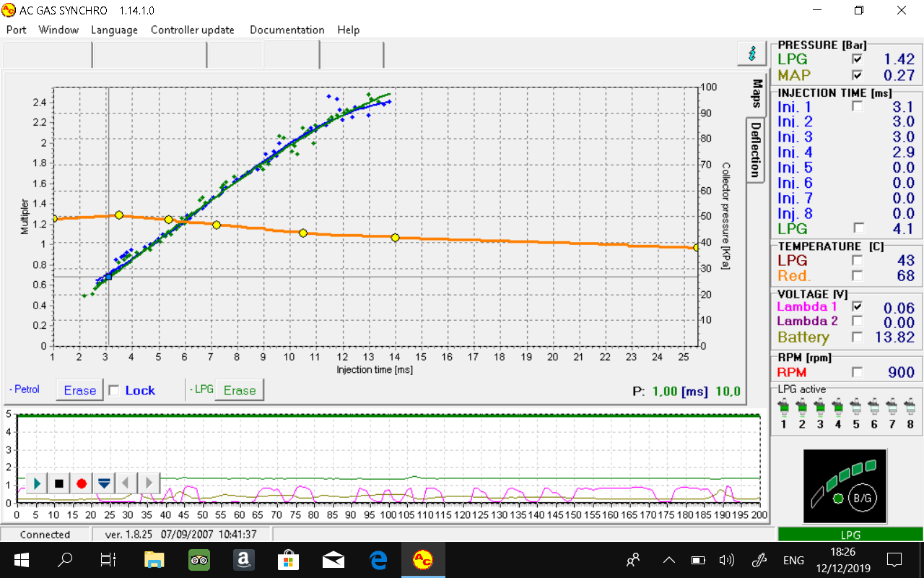Erase the LPG map
924x578 pixels.
pyautogui.click(x=239, y=390)
